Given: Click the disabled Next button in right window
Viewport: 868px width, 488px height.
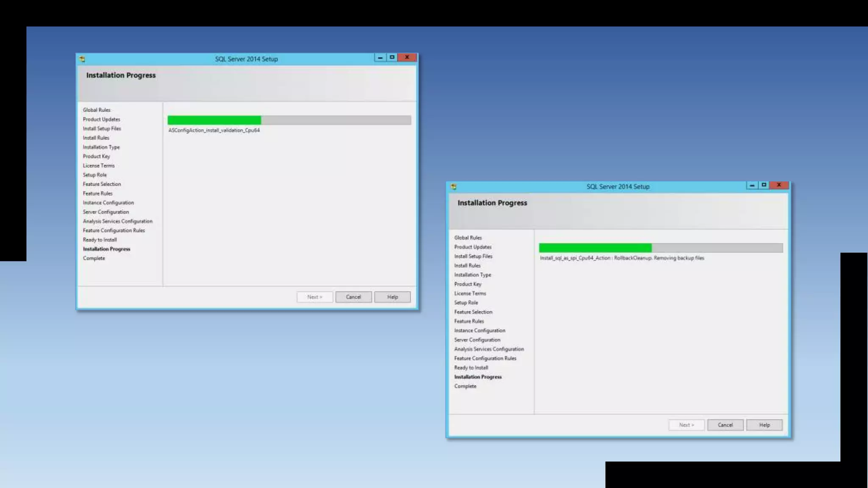Looking at the screenshot, I should [x=686, y=425].
